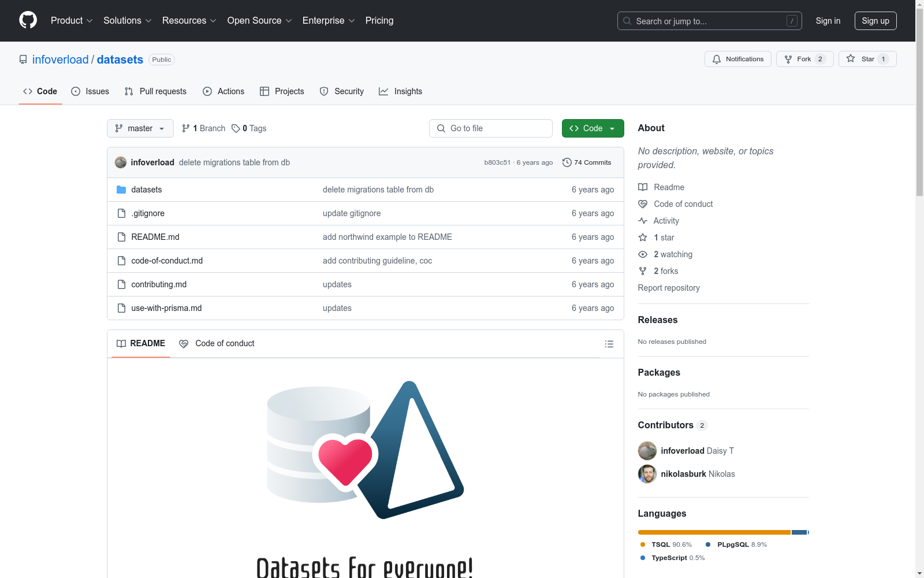Click the branch icon beside 1 Branch
Screen dimensions: 924x578
click(x=186, y=128)
